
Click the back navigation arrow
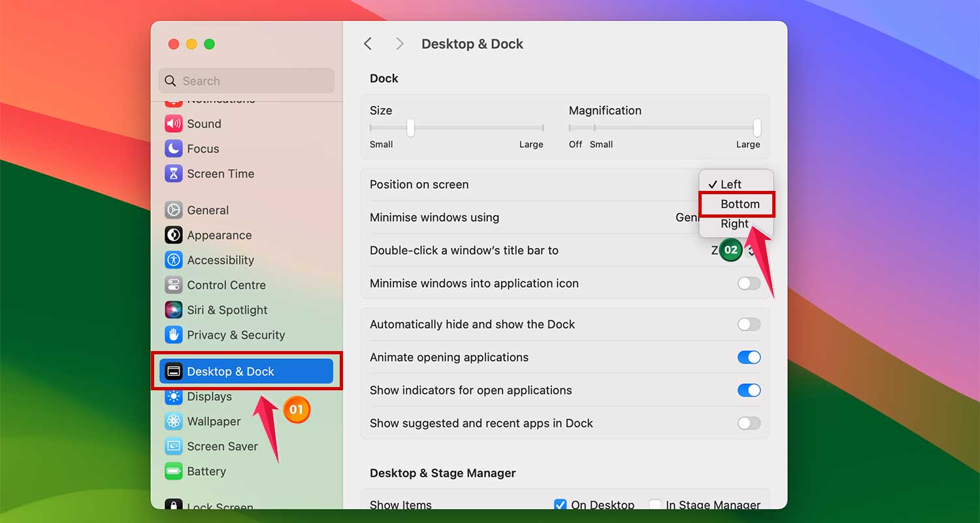tap(368, 43)
